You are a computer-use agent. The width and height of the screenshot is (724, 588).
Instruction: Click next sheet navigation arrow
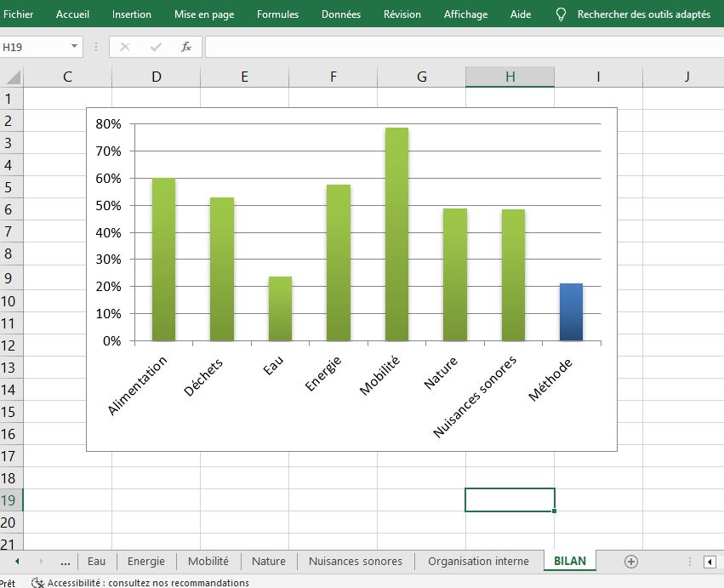pyautogui.click(x=41, y=562)
